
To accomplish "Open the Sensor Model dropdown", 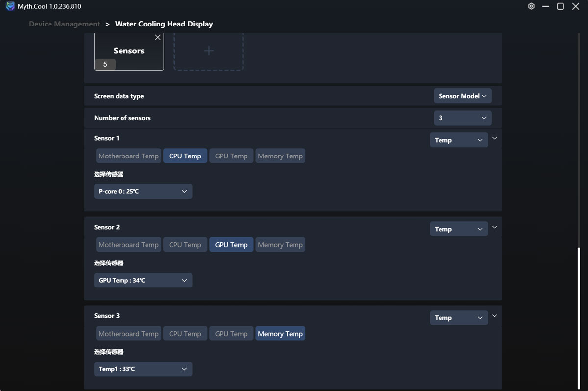I will coord(462,96).
